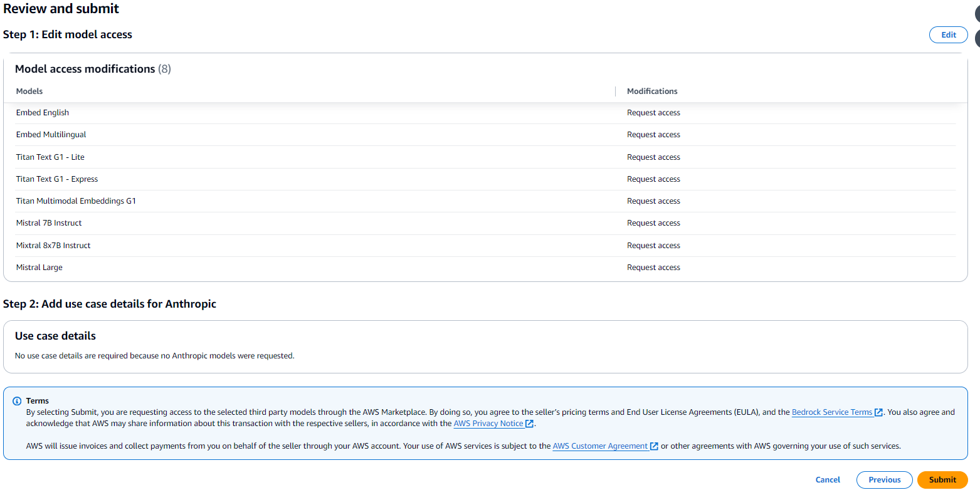980x490 pixels.
Task: Click the Use case details heading
Action: click(55, 336)
